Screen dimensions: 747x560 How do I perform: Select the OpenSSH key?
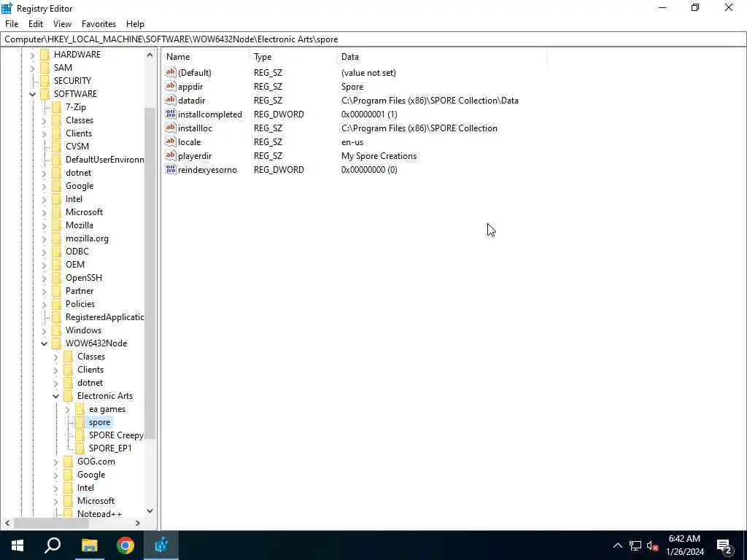click(84, 278)
